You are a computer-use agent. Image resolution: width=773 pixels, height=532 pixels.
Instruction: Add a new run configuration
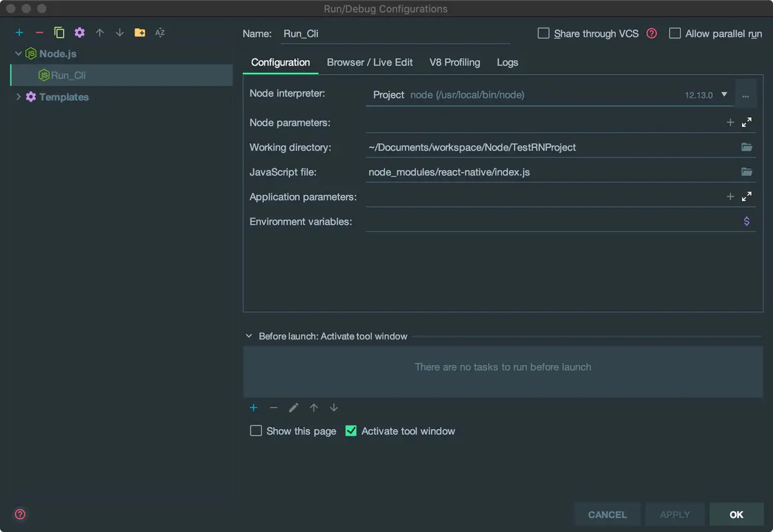point(19,33)
